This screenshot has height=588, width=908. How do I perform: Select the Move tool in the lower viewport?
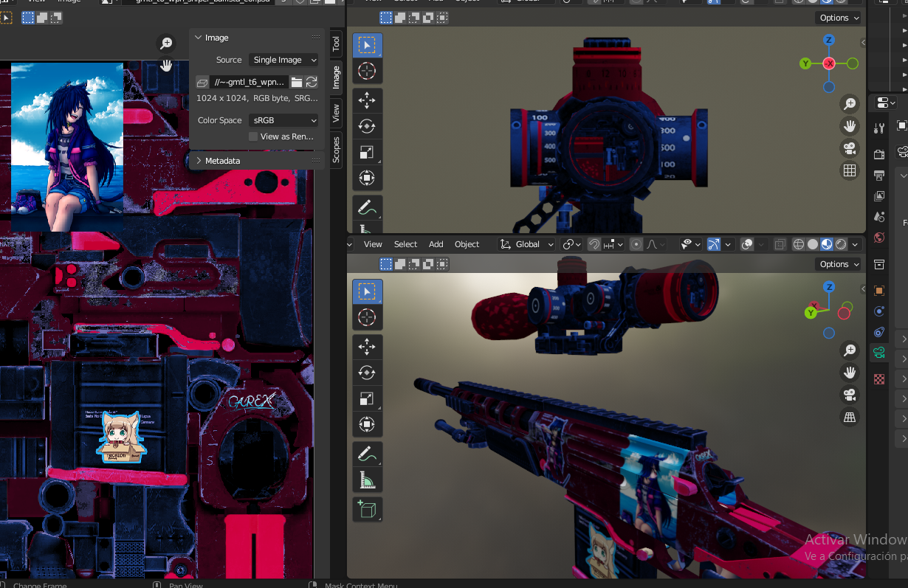point(367,346)
